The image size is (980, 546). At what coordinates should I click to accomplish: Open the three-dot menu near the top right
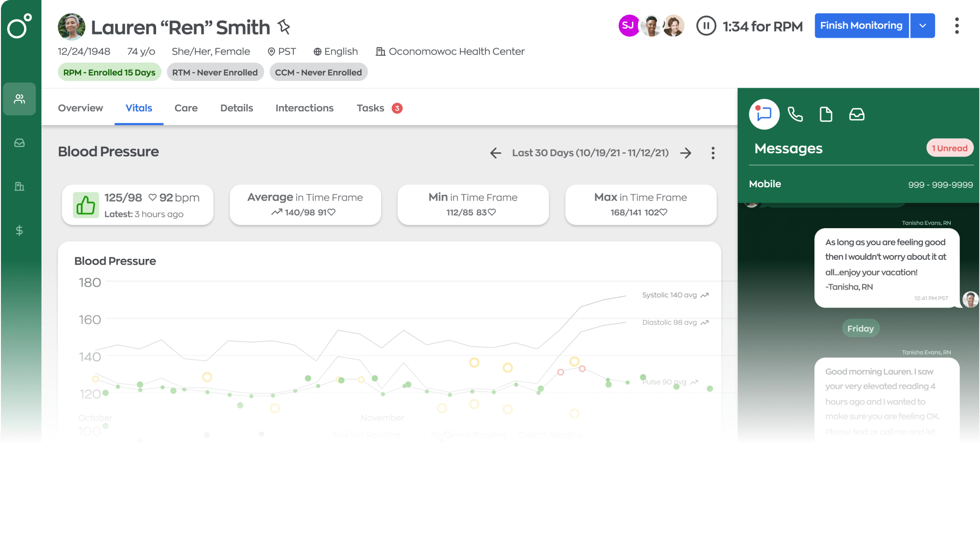[x=956, y=26]
